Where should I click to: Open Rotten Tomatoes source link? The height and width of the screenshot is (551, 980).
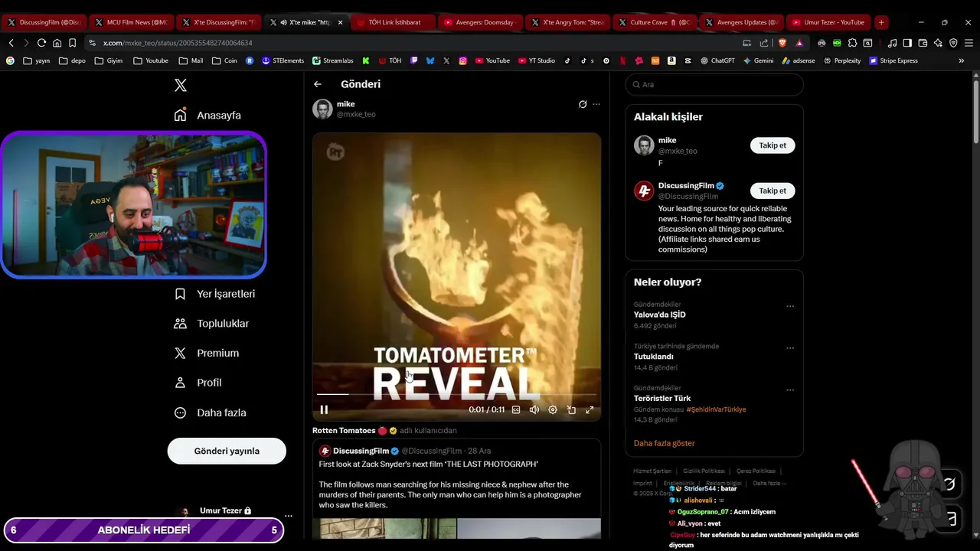pyautogui.click(x=344, y=431)
